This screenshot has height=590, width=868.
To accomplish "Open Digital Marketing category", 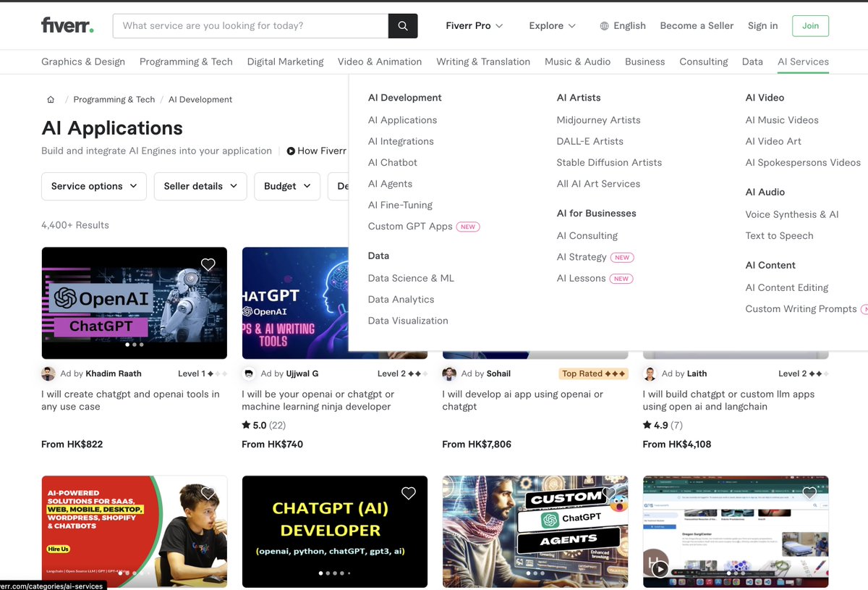I will point(285,62).
